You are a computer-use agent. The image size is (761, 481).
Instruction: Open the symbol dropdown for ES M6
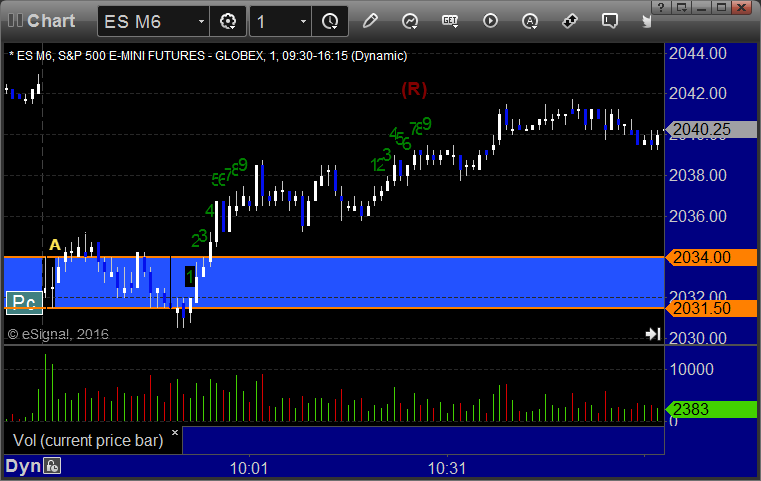pyautogui.click(x=201, y=22)
